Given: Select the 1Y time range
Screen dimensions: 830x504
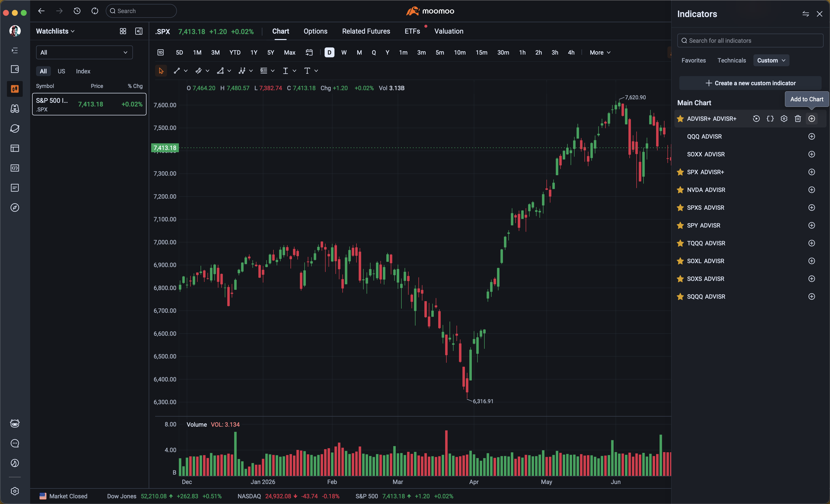Looking at the screenshot, I should [x=254, y=53].
